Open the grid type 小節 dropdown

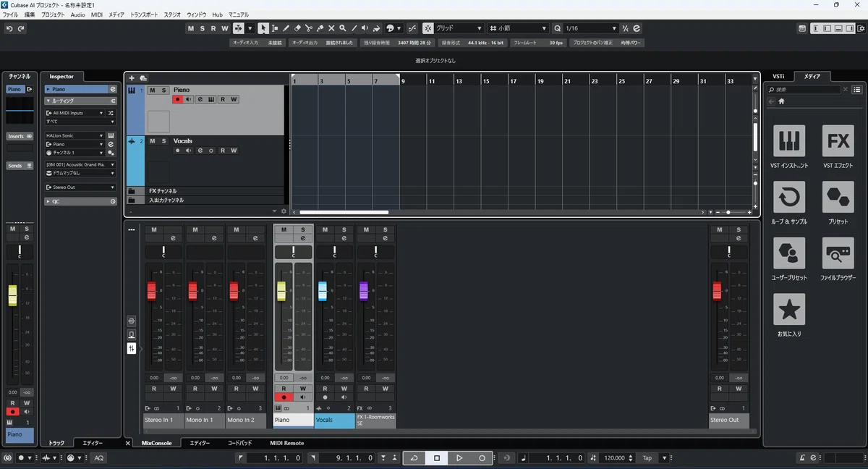click(x=519, y=28)
